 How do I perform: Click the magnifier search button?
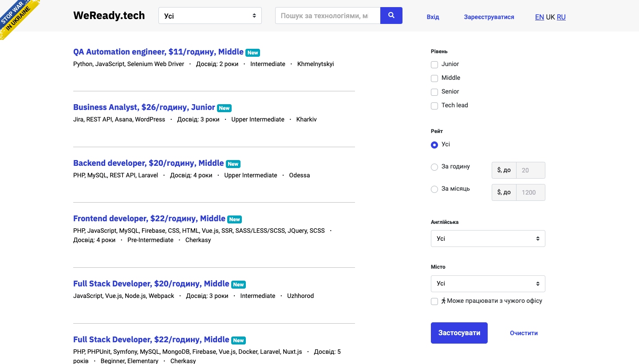[391, 16]
